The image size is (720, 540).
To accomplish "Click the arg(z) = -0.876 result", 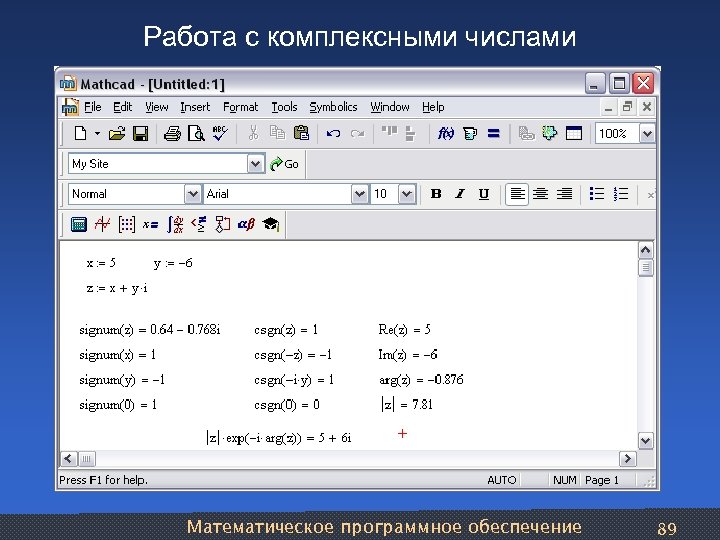I will pyautogui.click(x=421, y=380).
